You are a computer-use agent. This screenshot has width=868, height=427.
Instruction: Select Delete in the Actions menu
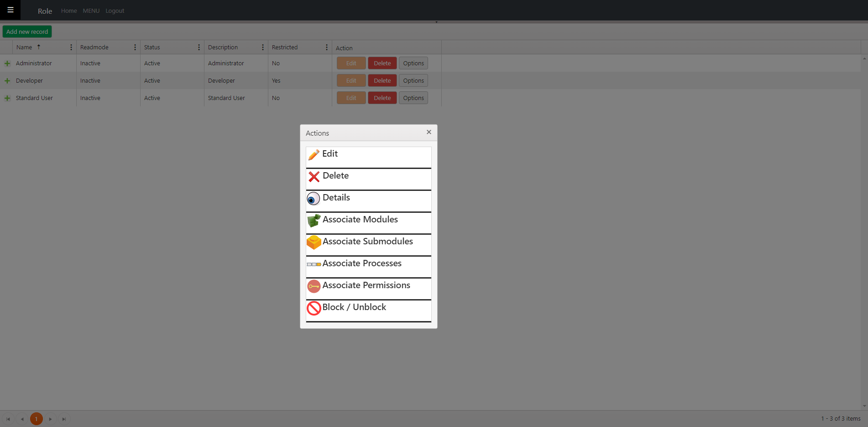tap(369, 179)
